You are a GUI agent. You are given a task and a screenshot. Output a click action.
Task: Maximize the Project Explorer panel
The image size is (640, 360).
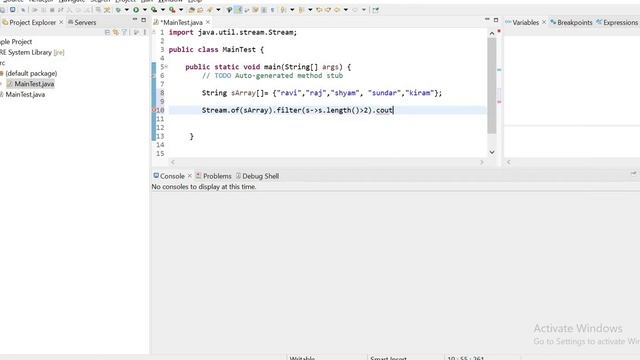[x=144, y=20]
